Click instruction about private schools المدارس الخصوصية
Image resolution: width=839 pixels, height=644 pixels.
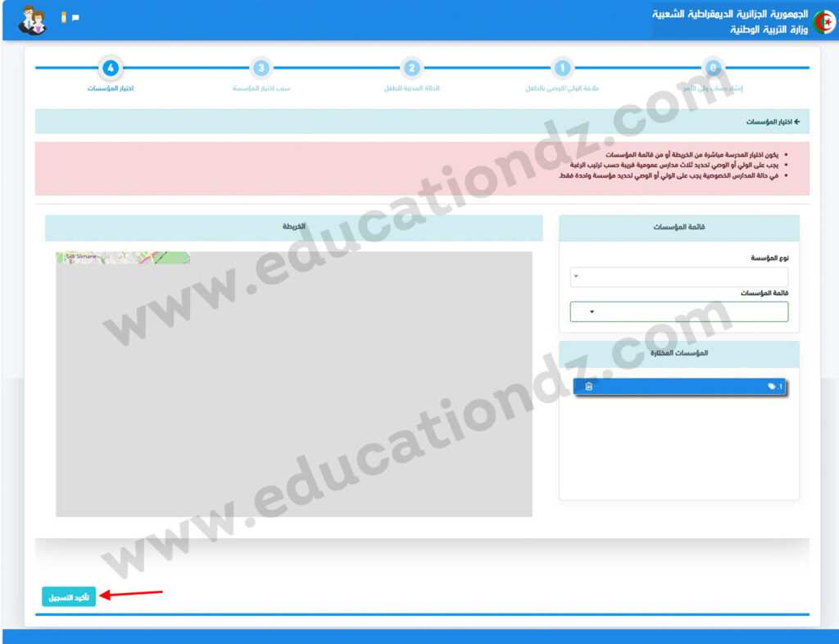click(669, 175)
